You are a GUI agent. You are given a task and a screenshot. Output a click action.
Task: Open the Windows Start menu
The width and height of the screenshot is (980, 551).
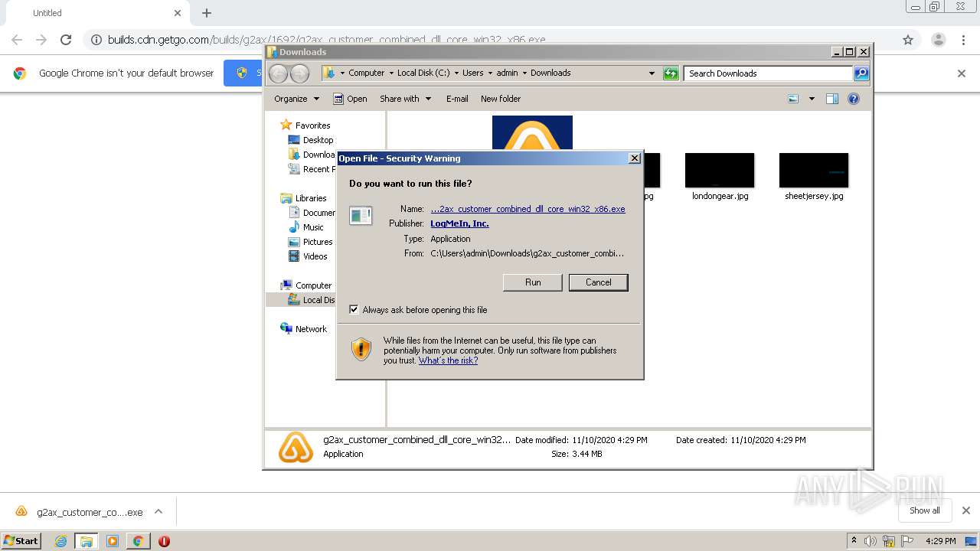point(21,540)
